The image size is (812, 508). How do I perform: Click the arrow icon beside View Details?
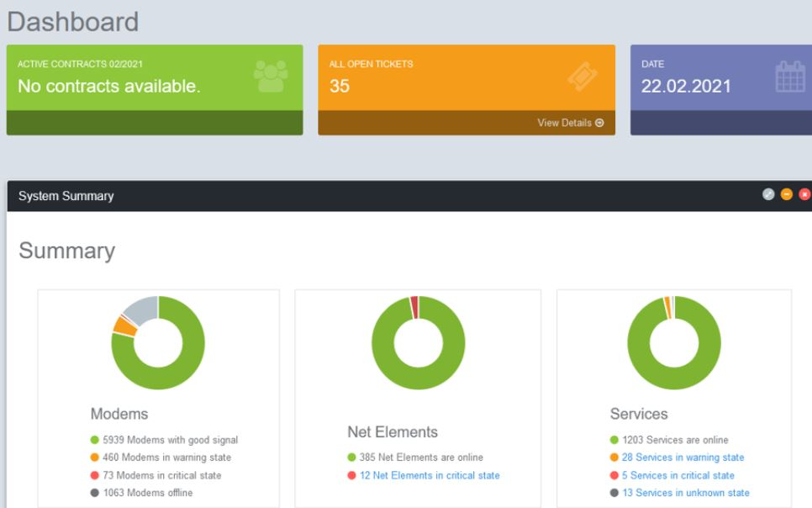click(601, 121)
